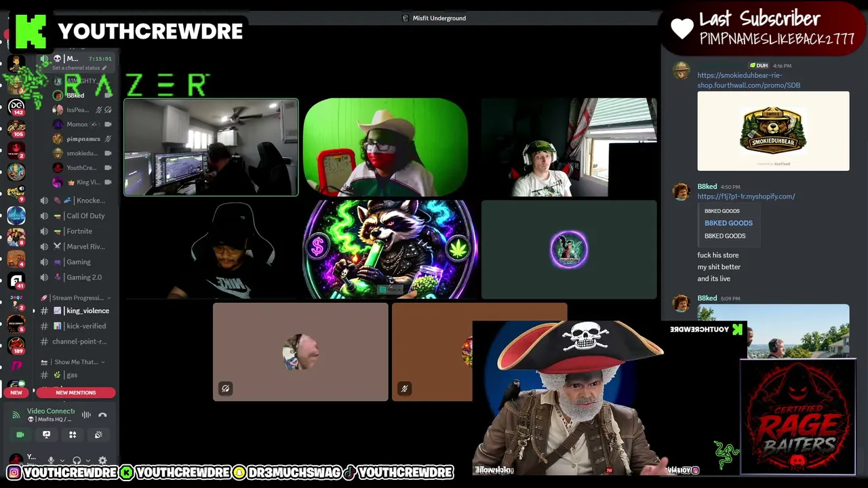Start an activity from voice panel
This screenshot has width=868, height=488.
coord(73,434)
